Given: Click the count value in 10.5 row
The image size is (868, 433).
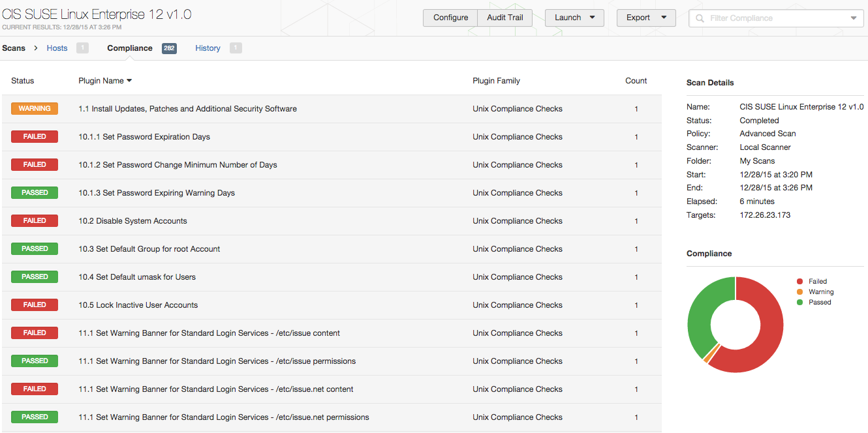Looking at the screenshot, I should click(636, 305).
